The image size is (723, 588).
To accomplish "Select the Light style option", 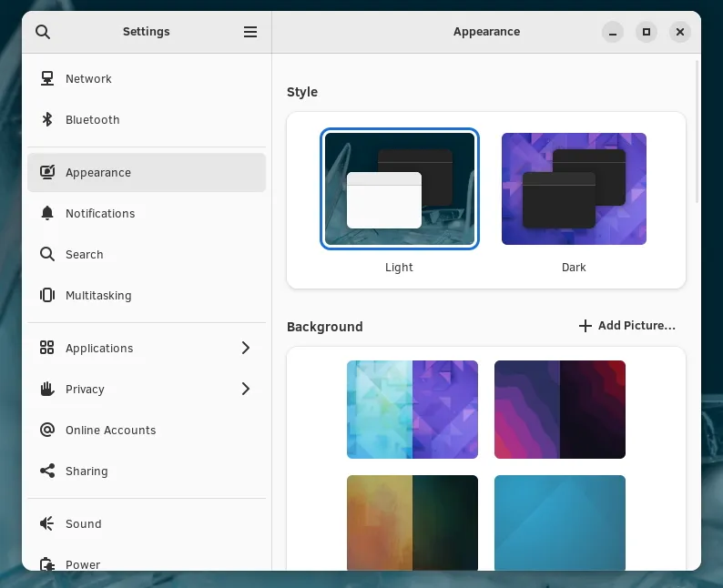I will coord(399,189).
